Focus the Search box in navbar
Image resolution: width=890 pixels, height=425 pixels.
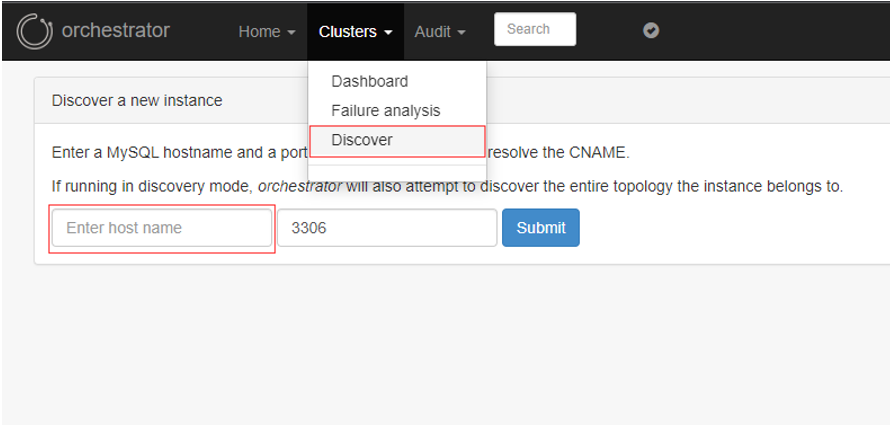[535, 29]
